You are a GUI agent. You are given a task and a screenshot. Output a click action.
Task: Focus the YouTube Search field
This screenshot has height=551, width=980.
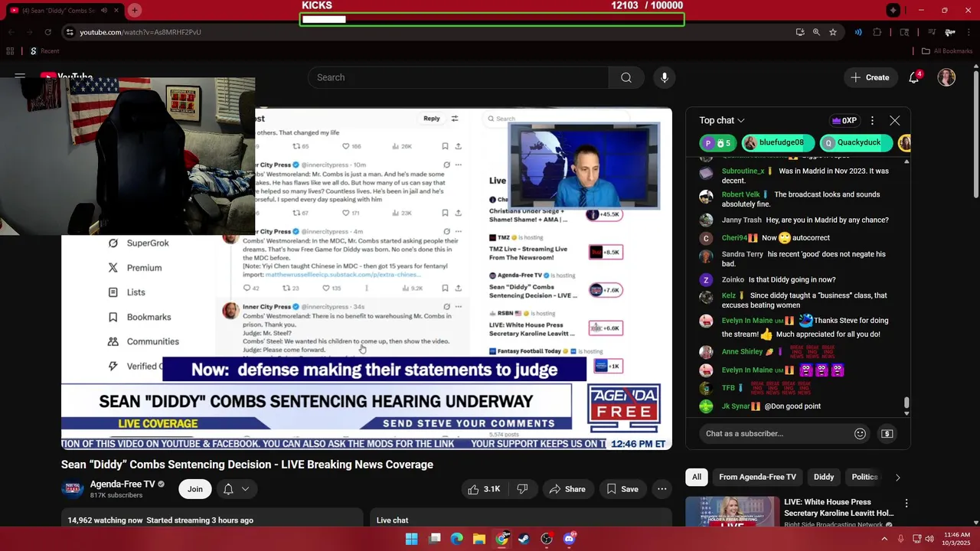coord(458,77)
